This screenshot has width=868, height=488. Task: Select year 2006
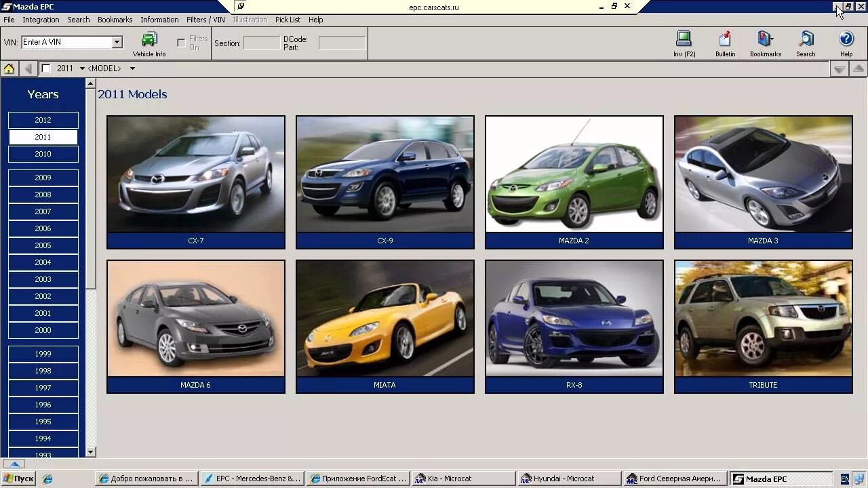[x=43, y=228]
